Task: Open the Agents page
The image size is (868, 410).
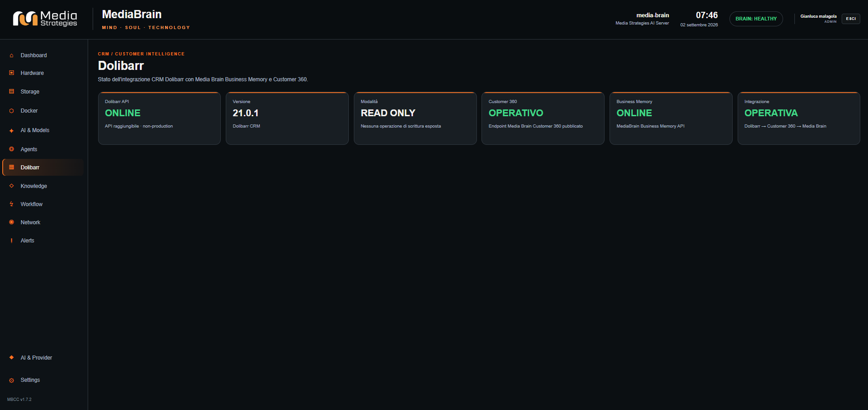Action: [44, 149]
